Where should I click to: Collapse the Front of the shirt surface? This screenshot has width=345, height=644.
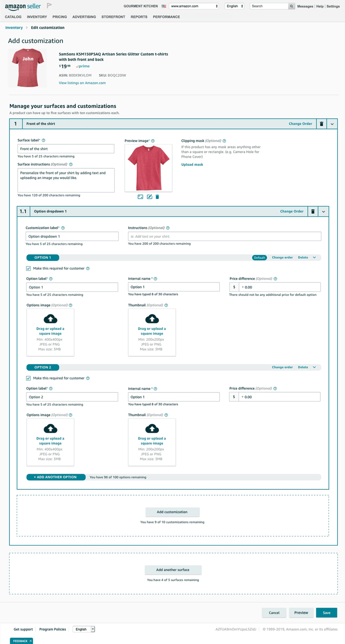(x=332, y=124)
